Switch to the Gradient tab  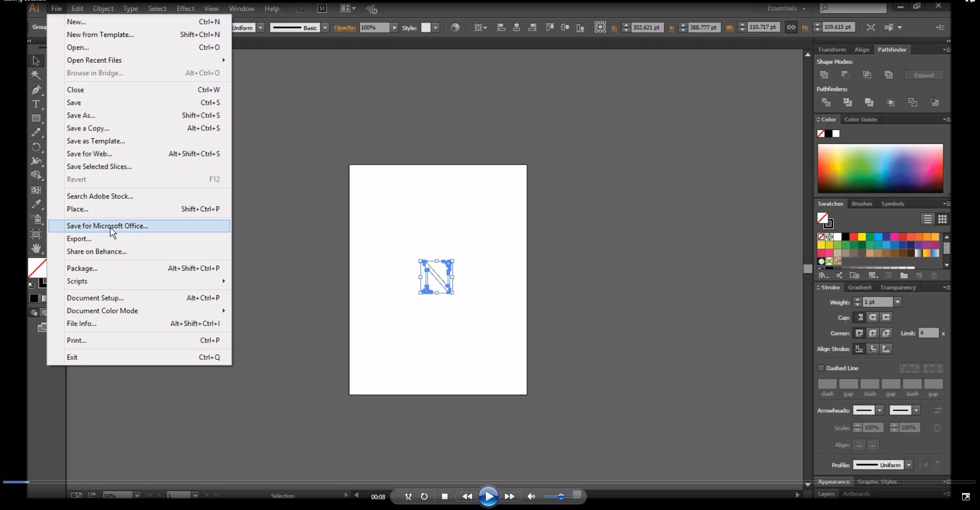coord(859,287)
